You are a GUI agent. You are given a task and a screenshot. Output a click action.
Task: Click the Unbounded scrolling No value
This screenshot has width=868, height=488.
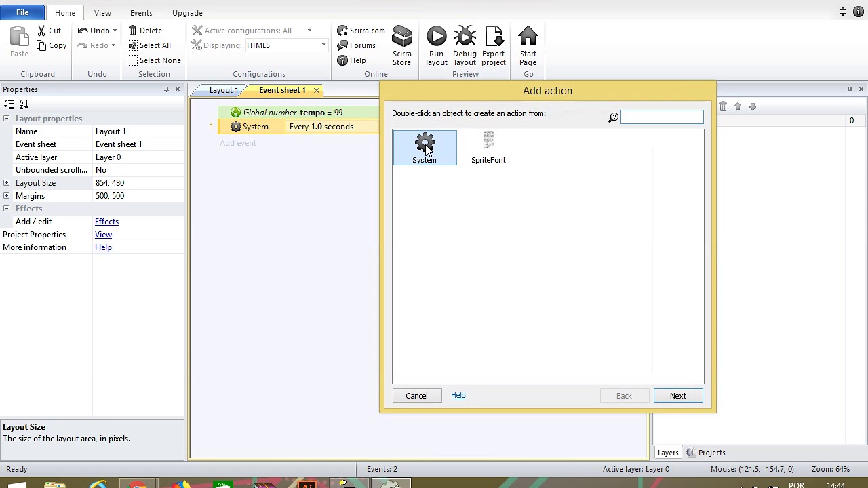[138, 170]
